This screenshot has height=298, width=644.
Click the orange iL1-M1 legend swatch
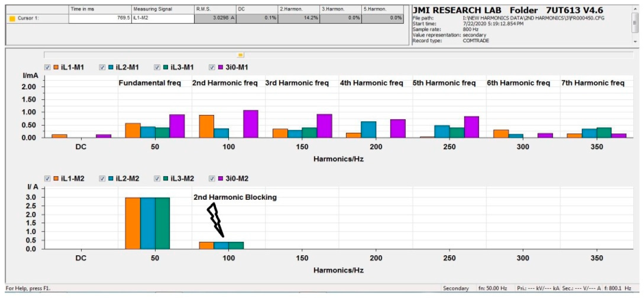(56, 67)
